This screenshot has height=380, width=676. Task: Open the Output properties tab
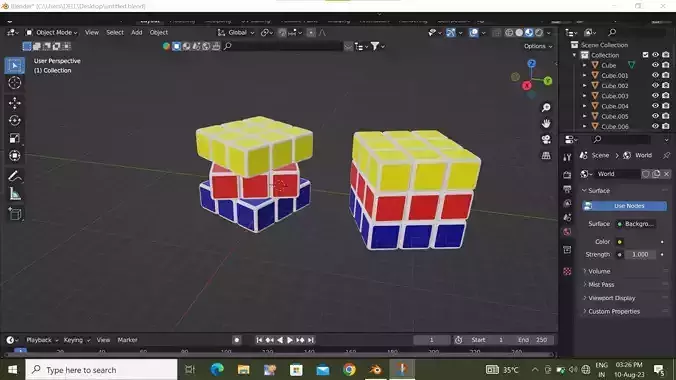click(567, 189)
